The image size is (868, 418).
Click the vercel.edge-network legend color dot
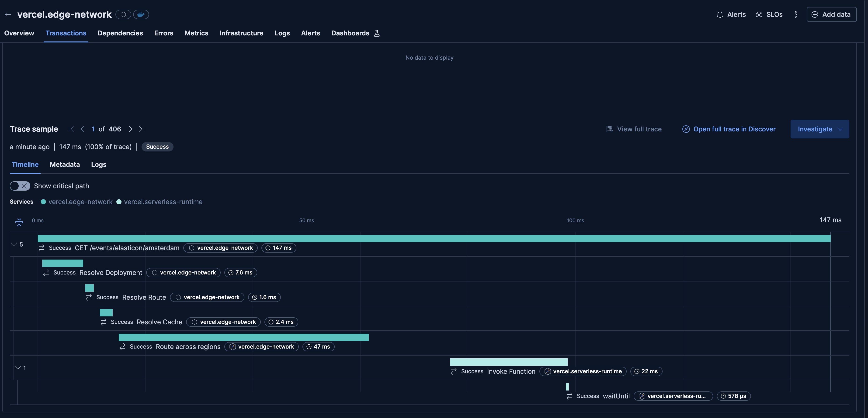point(43,202)
